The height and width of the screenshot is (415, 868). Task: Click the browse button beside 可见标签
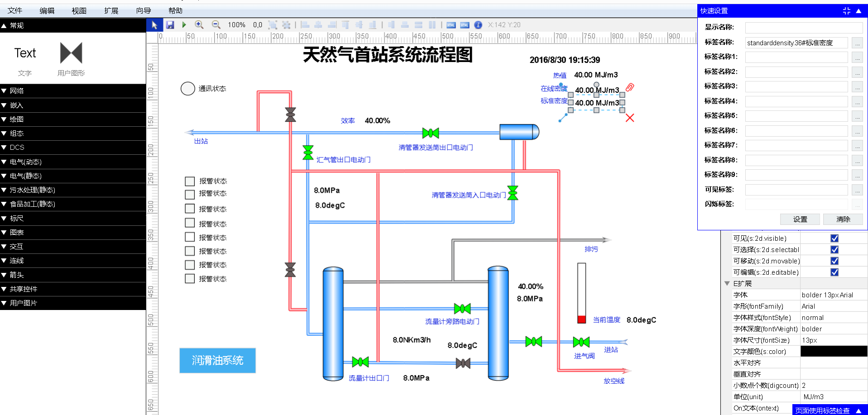pos(857,190)
